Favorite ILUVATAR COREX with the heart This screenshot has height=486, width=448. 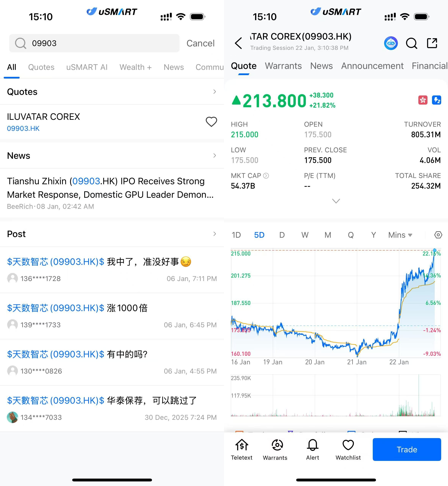[x=211, y=122]
